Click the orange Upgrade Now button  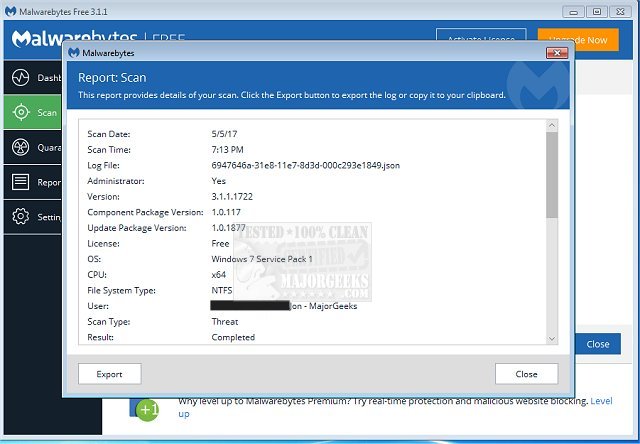[578, 40]
